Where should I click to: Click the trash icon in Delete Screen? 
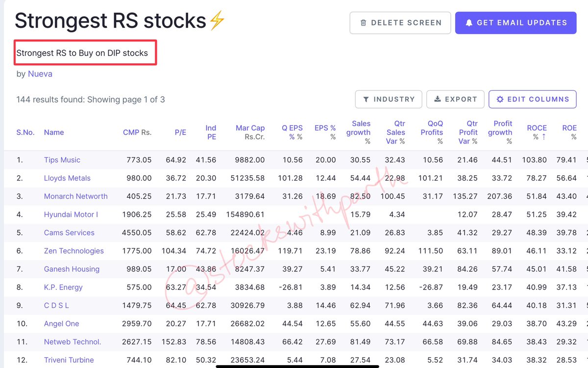pos(363,23)
